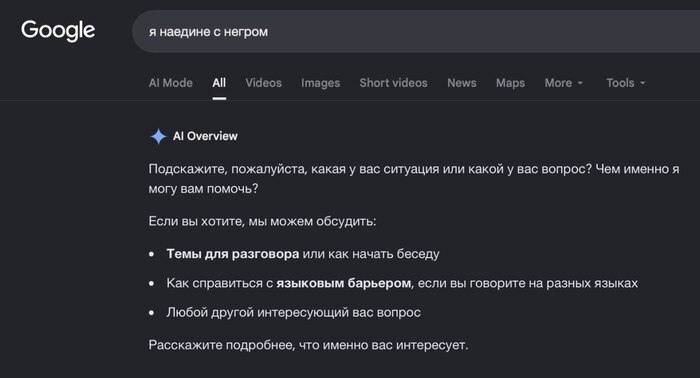Image resolution: width=700 pixels, height=378 pixels.
Task: Go to the Short videos tab
Action: [393, 83]
